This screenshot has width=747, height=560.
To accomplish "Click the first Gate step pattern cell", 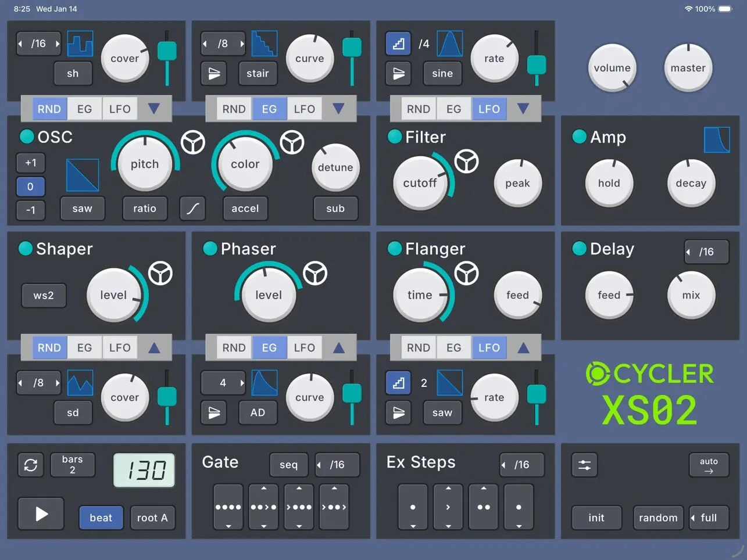I will click(x=228, y=507).
